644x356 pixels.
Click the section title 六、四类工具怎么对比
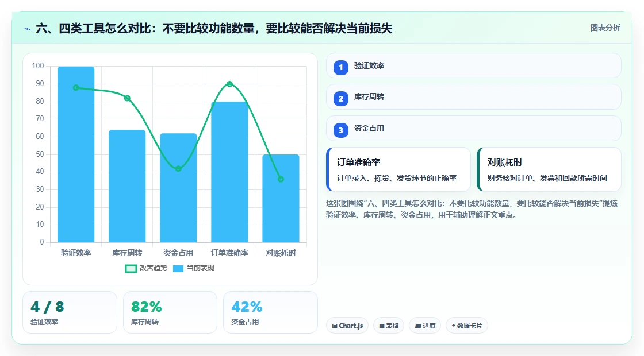(214, 28)
